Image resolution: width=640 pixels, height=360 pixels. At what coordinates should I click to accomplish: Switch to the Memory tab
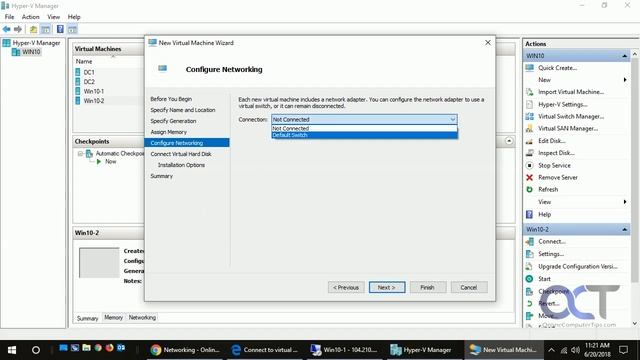pyautogui.click(x=113, y=318)
